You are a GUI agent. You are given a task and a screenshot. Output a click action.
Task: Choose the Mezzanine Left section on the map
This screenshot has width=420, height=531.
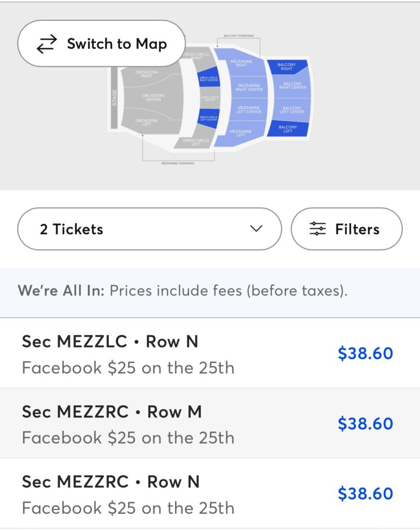[241, 133]
